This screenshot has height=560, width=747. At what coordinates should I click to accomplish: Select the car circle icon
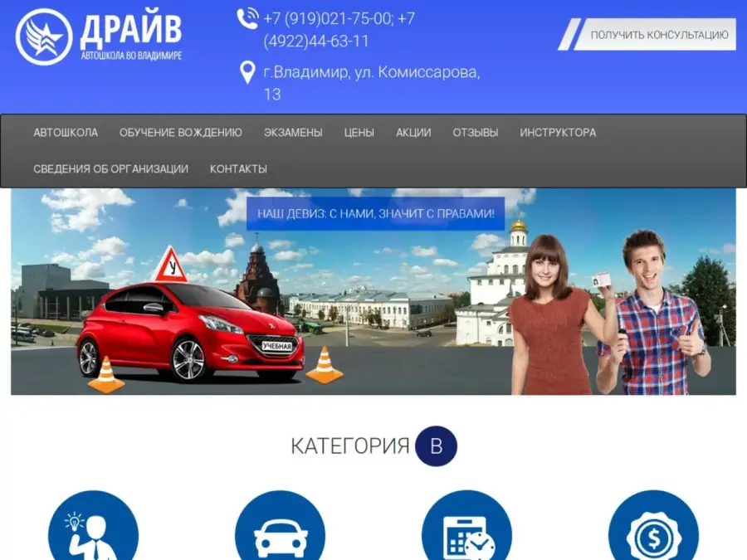tap(281, 525)
